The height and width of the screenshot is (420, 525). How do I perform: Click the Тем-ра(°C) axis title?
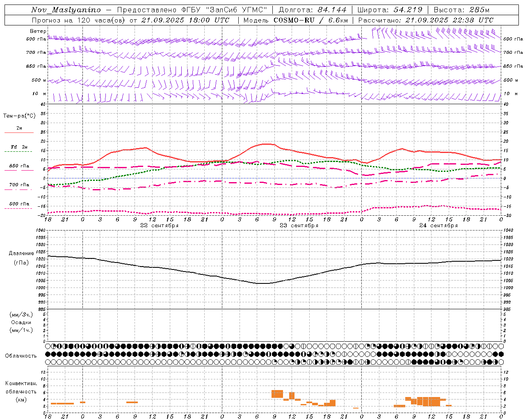(x=19, y=116)
